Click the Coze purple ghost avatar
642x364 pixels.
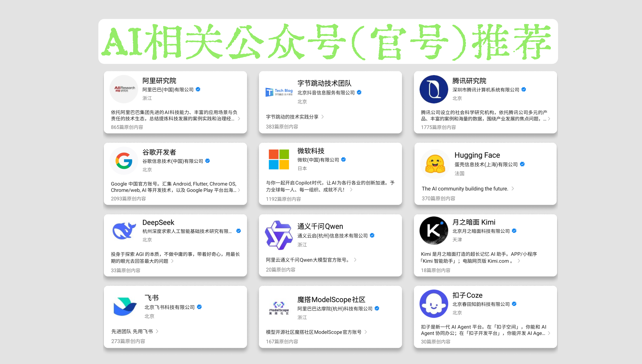[x=434, y=303]
